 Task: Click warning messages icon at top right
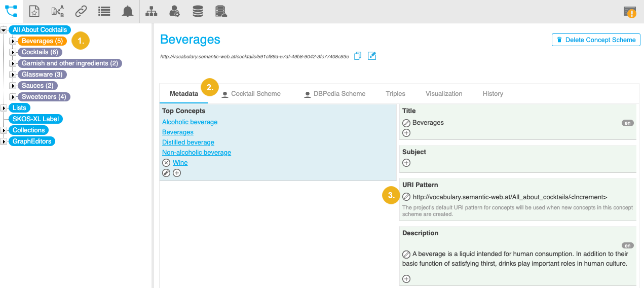coord(630,12)
